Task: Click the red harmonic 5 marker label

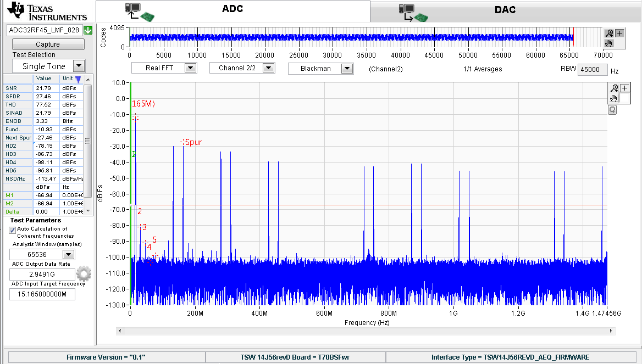Action: click(154, 240)
